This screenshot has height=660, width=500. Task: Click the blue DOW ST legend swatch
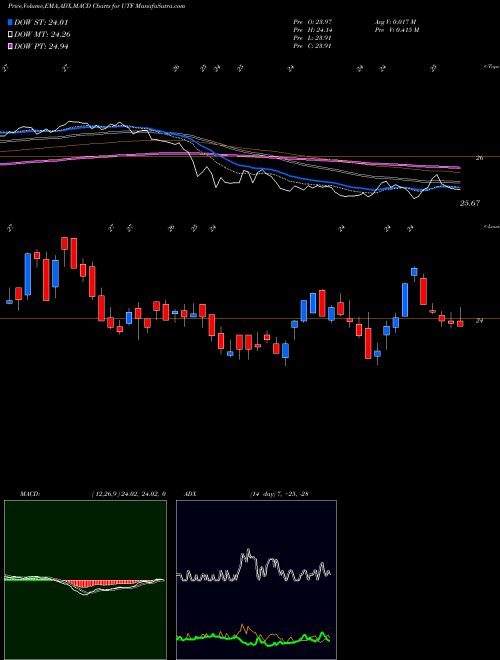10,22
